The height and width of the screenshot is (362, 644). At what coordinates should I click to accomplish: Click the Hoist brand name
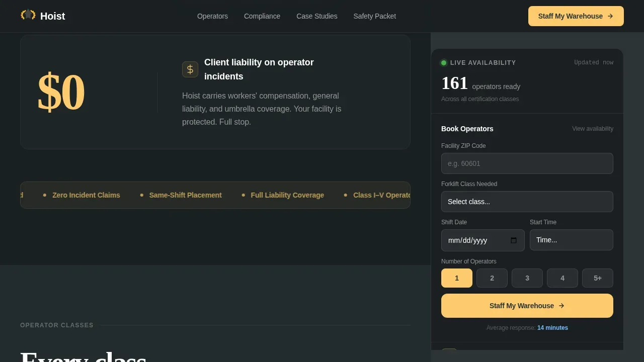click(x=52, y=16)
